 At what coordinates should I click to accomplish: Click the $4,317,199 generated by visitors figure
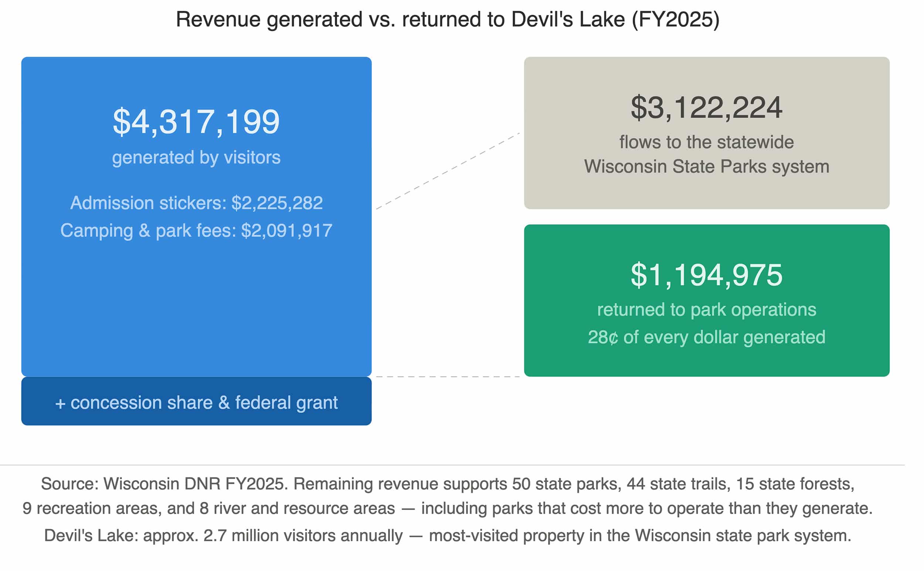(x=196, y=121)
